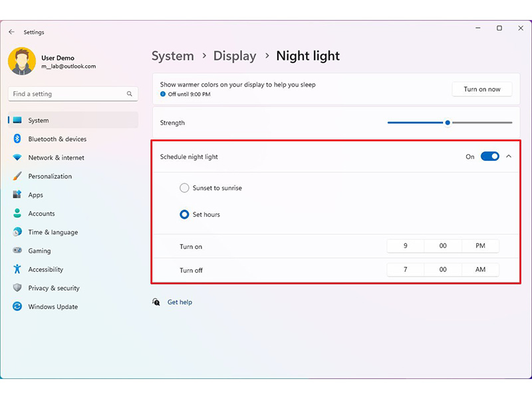Select Sunset to sunrise radio option

(184, 188)
